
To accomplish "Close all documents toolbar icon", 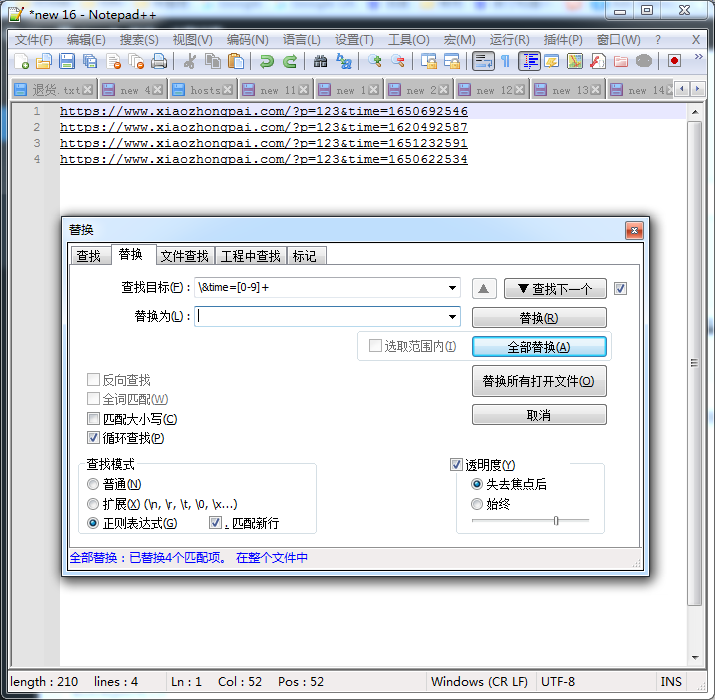I will click(136, 61).
